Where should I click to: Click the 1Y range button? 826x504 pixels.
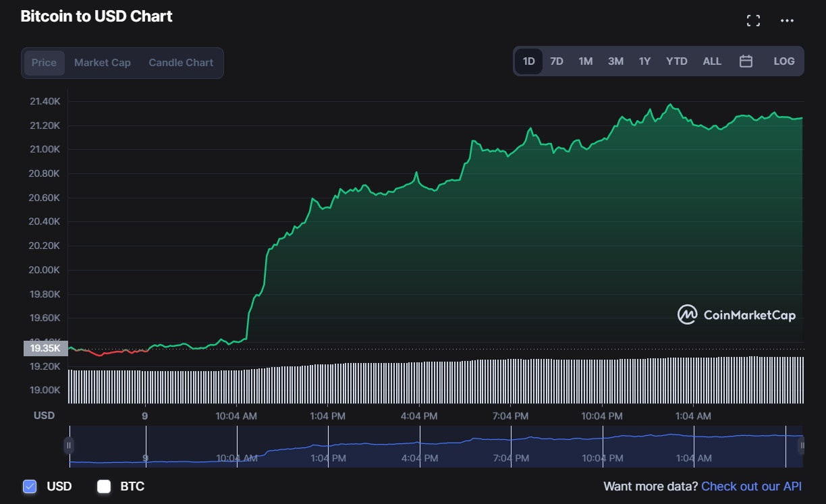pyautogui.click(x=644, y=61)
